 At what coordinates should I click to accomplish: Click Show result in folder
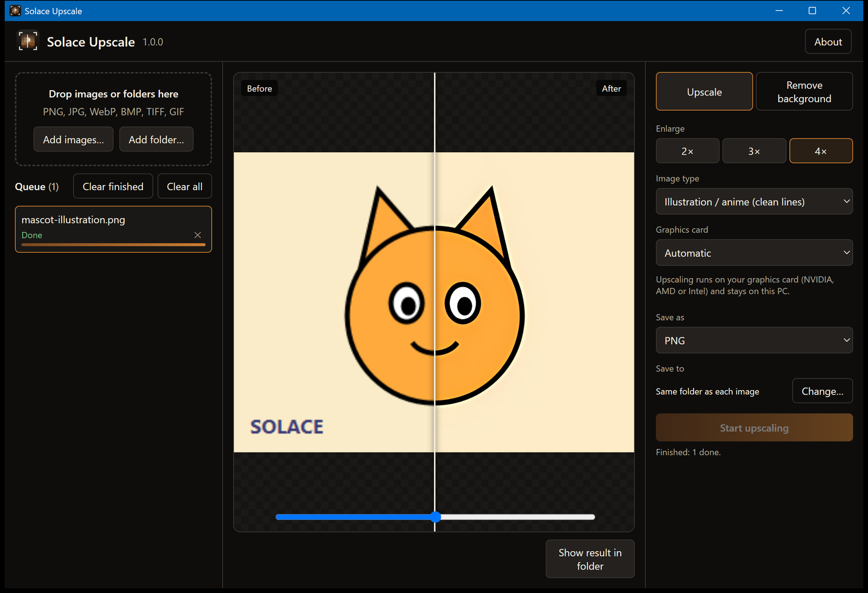pyautogui.click(x=590, y=559)
